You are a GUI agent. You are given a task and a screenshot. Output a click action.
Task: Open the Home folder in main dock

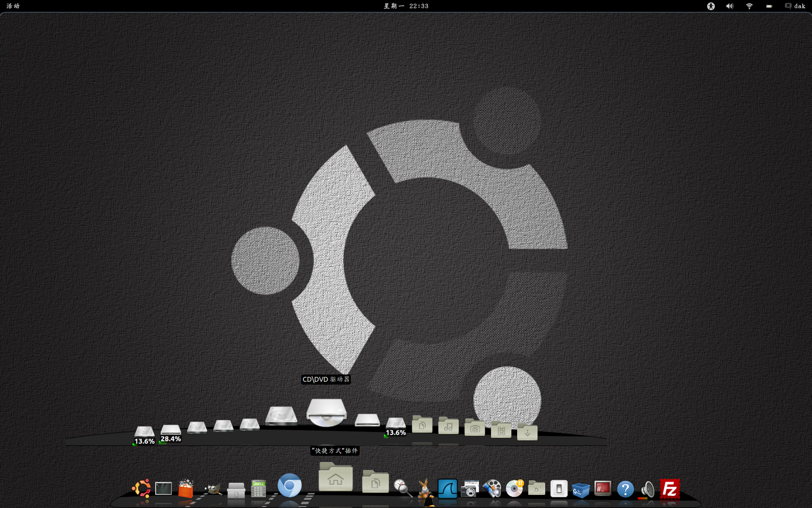[x=335, y=477]
